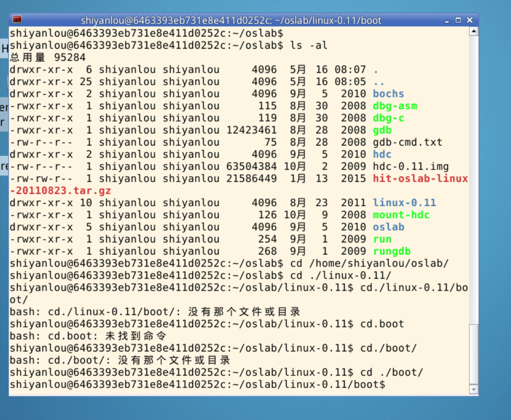Close the shiyanlou terminal window
Viewport: 511px width, 420px height.
point(469,20)
